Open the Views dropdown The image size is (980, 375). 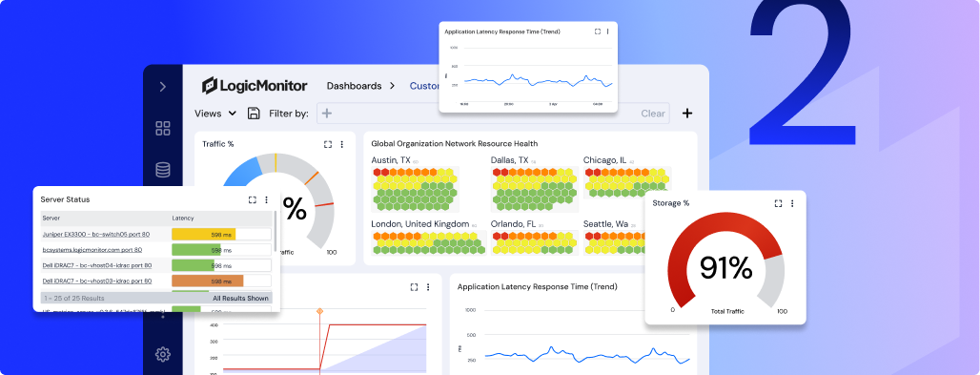click(215, 114)
